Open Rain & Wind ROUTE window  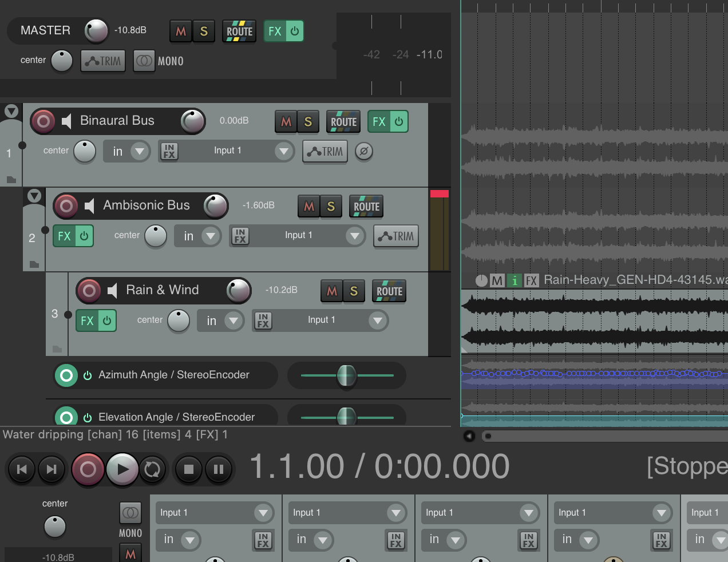coord(389,291)
